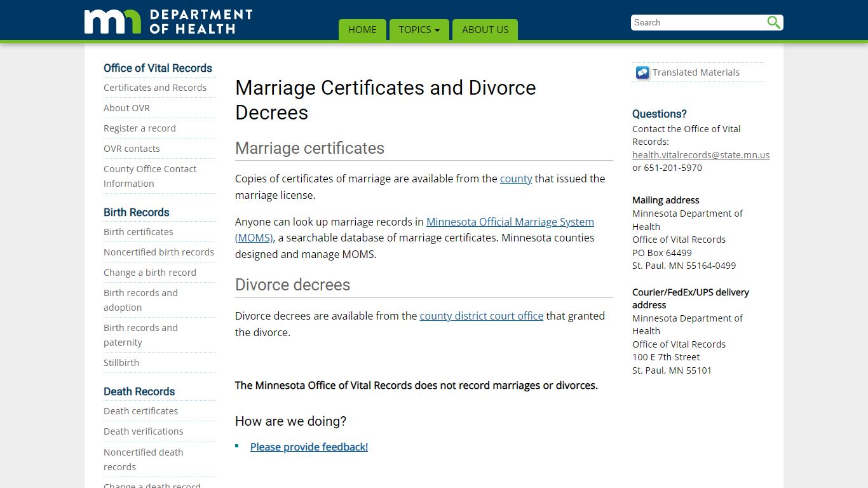The image size is (868, 488).
Task: Open Office of Vital Records sidebar heading
Action: (x=158, y=68)
